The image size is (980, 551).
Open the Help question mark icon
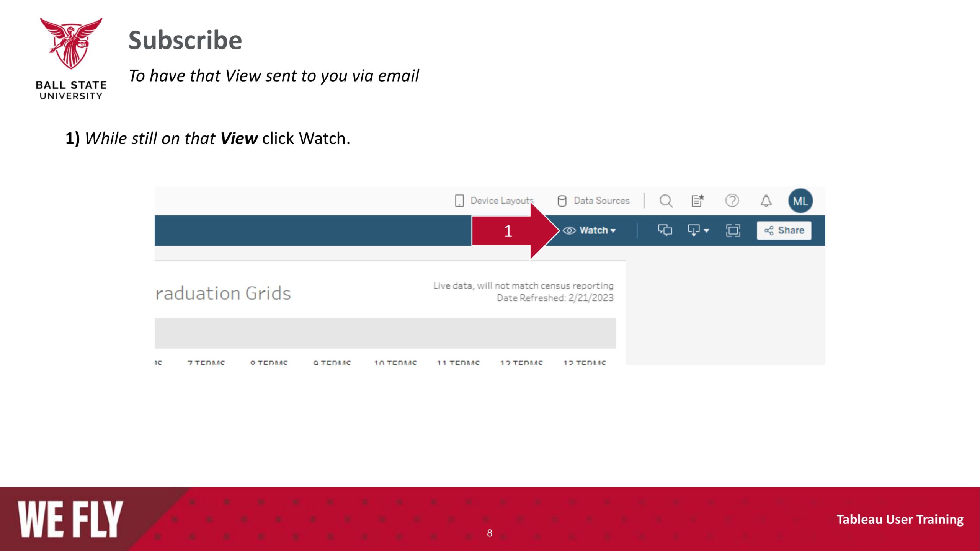coord(733,201)
